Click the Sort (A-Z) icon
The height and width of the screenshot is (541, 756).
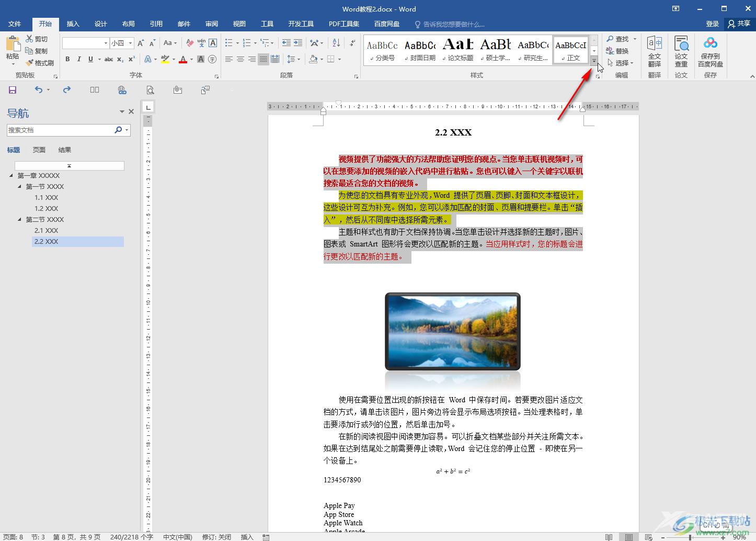336,43
